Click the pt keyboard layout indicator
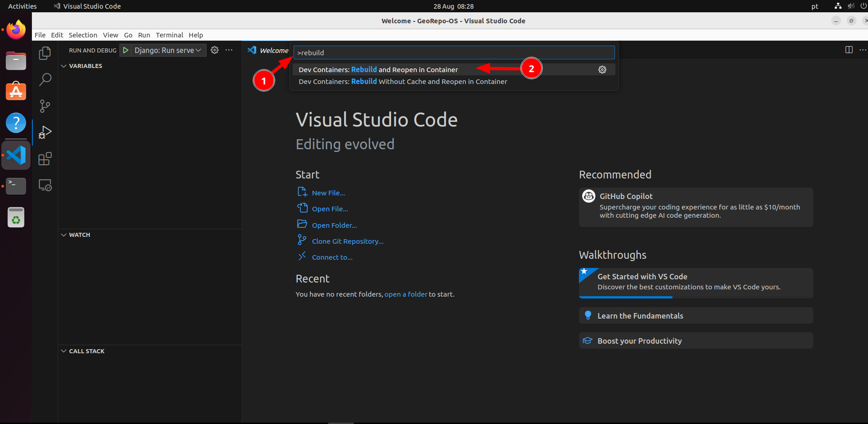The image size is (868, 424). coord(815,6)
